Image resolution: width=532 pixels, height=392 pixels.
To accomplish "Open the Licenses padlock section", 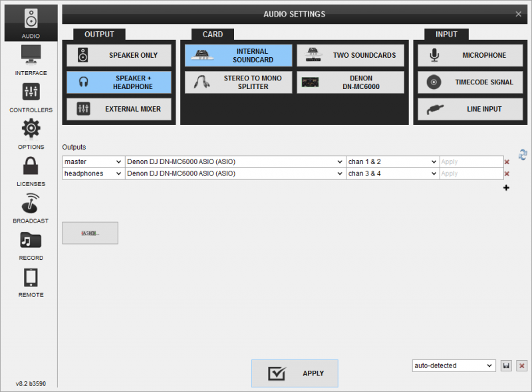I will 31,171.
